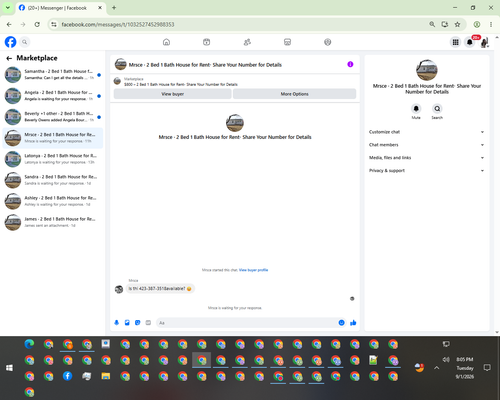This screenshot has height=400, width=500.
Task: Open James's conversation in the list
Action: point(53,222)
